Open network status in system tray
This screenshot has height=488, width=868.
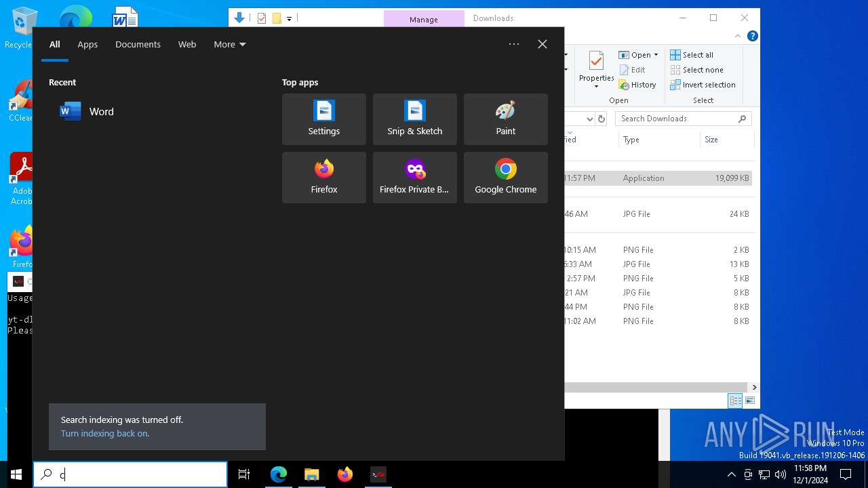[764, 474]
